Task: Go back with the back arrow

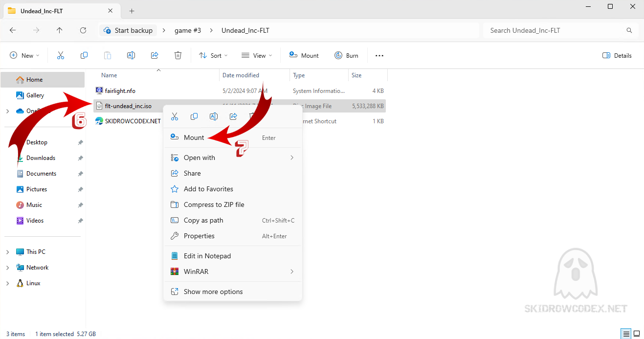Action: (13, 30)
